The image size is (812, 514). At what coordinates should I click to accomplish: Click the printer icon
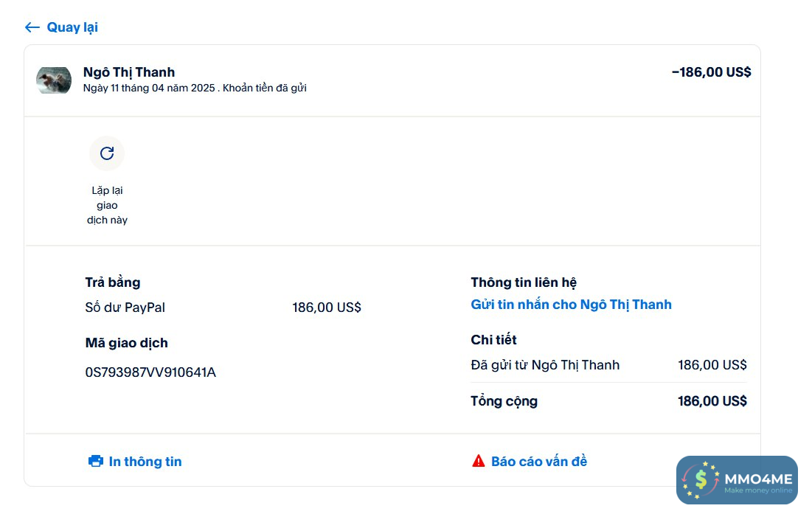[96, 462]
